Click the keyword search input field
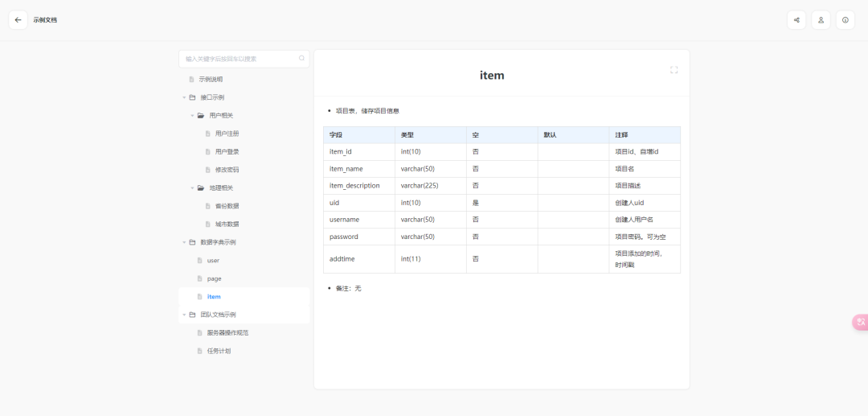 coord(240,59)
